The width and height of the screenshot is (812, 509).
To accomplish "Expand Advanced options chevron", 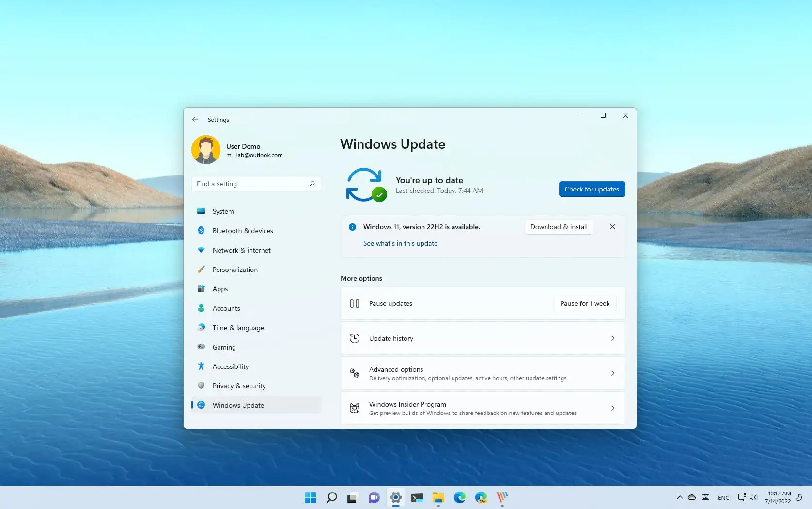I will tap(613, 373).
